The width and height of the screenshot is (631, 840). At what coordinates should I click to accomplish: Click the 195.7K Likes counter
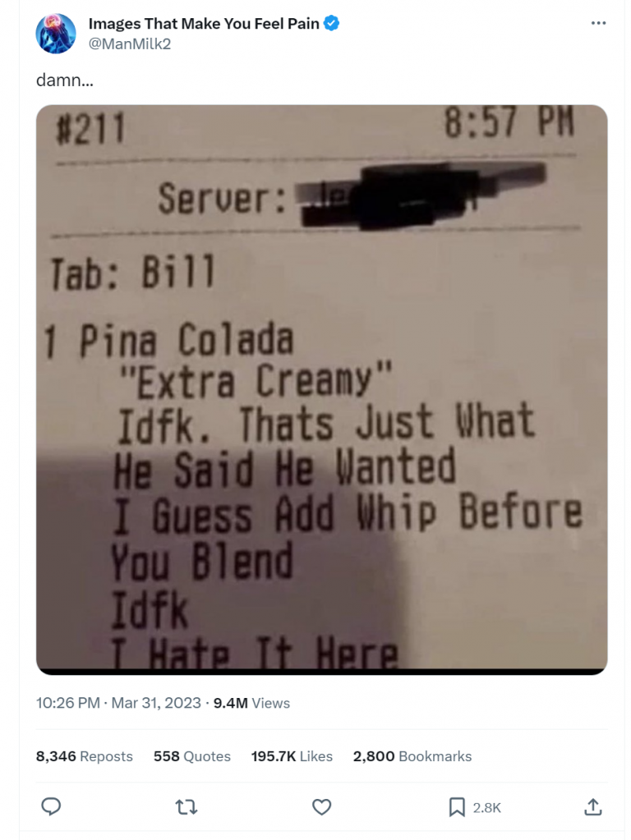pos(292,756)
